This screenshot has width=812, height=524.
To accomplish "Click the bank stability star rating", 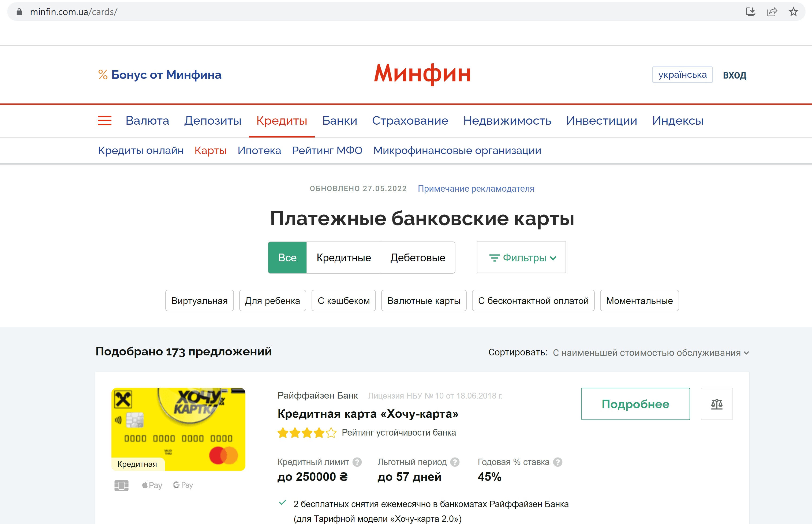I will point(307,433).
